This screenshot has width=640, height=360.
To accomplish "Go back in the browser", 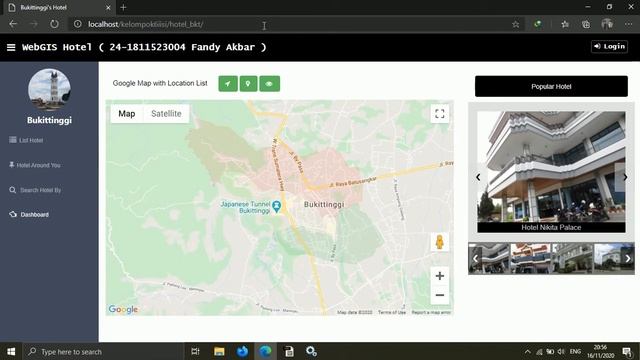I will (x=13, y=24).
